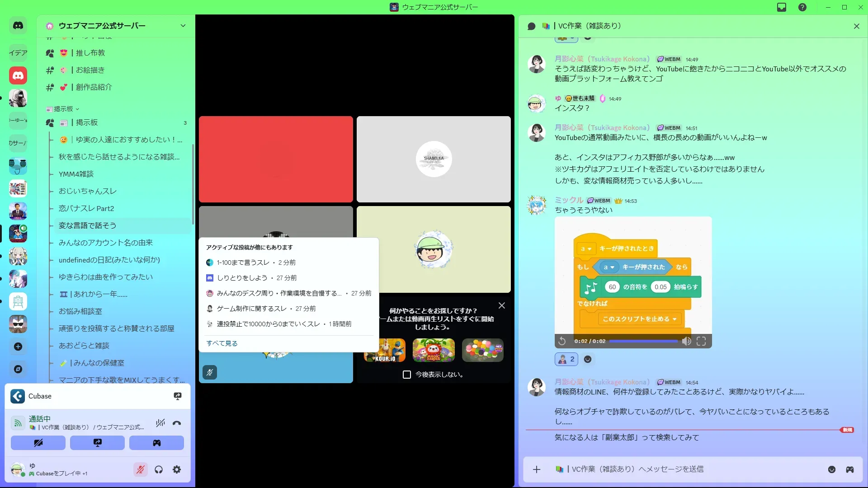Image resolution: width=868 pixels, height=488 pixels.
Task: Open the a key dropdown in the Scratch block
Action: pos(586,249)
